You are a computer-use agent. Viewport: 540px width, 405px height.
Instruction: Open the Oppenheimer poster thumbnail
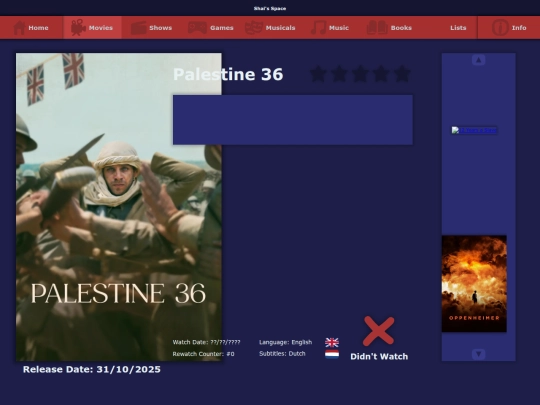tap(474, 284)
